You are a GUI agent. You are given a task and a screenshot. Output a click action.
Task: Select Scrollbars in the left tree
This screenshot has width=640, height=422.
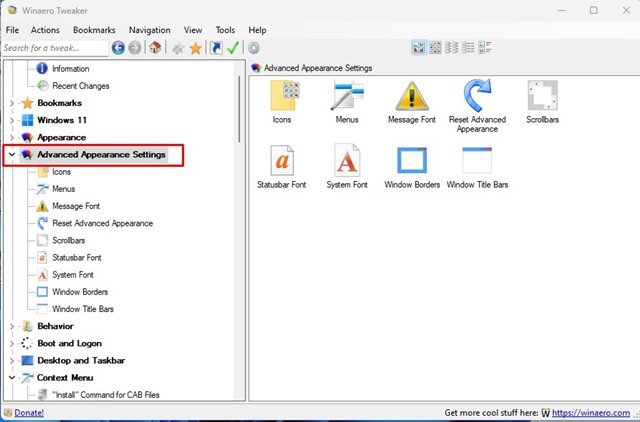(69, 240)
